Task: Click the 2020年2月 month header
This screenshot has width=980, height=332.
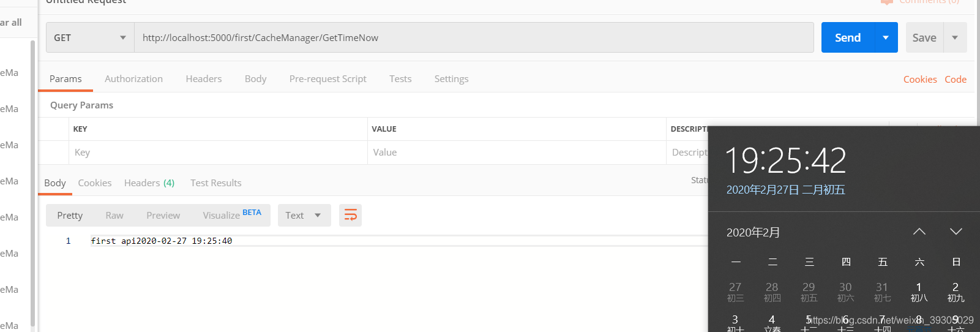Action: pyautogui.click(x=754, y=232)
